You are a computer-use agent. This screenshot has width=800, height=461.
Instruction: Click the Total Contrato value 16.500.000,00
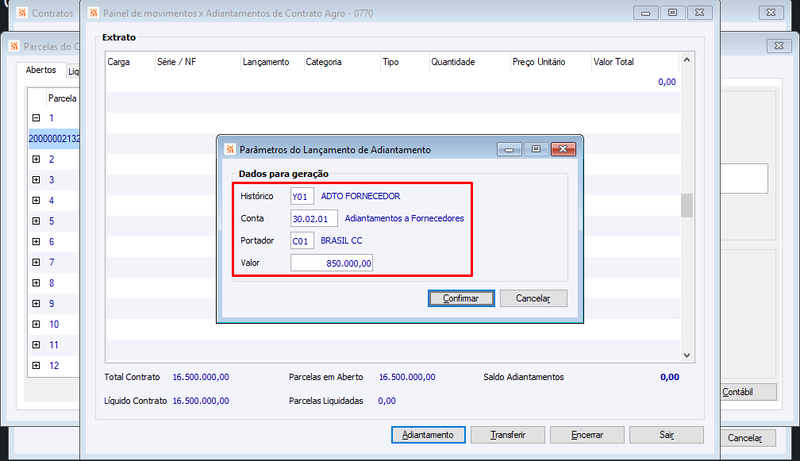(x=201, y=377)
